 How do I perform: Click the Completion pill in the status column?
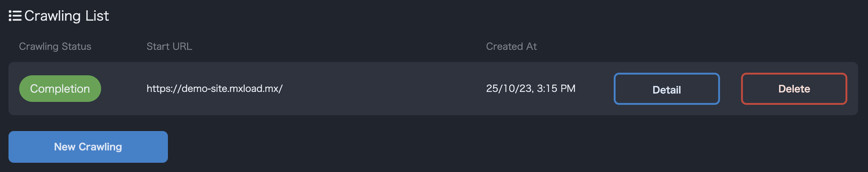(60, 89)
